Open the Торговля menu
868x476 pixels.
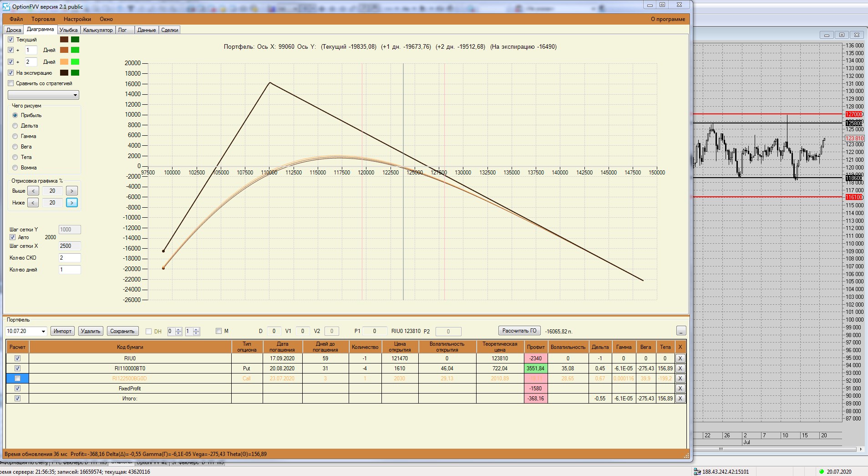(43, 19)
